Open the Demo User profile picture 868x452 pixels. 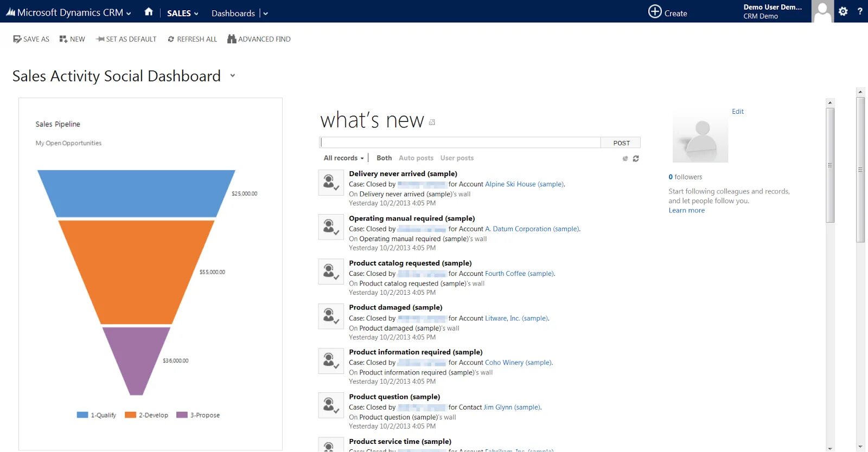click(x=822, y=11)
